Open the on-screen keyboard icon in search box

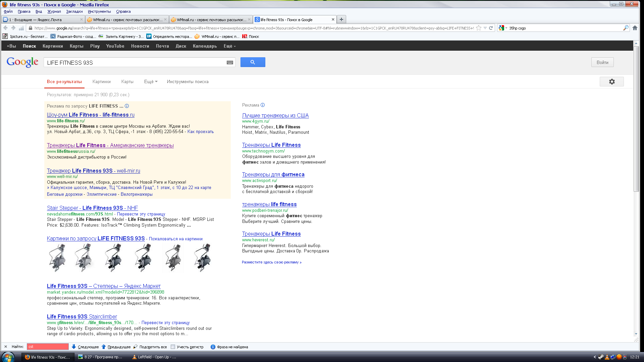[x=230, y=63]
